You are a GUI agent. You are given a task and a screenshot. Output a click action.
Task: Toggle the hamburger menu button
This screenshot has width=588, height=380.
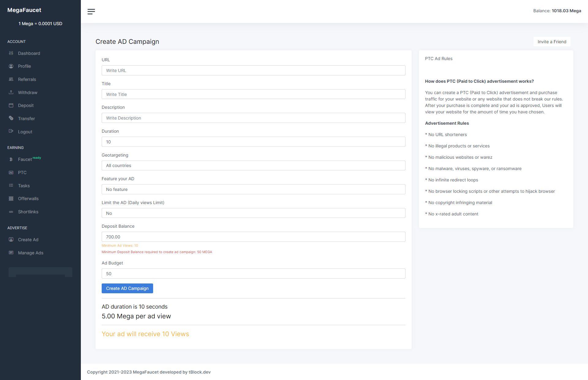91,12
